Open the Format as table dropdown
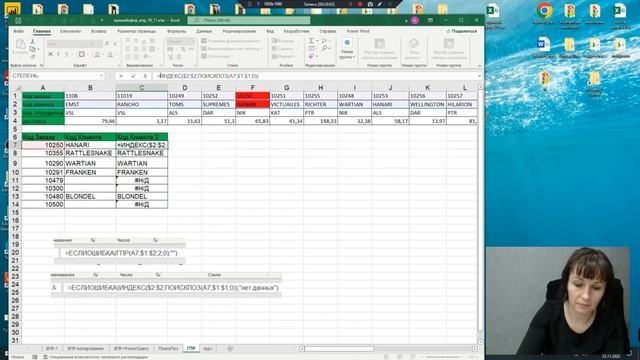Image resolution: width=640 pixels, height=360 pixels. coord(231,49)
